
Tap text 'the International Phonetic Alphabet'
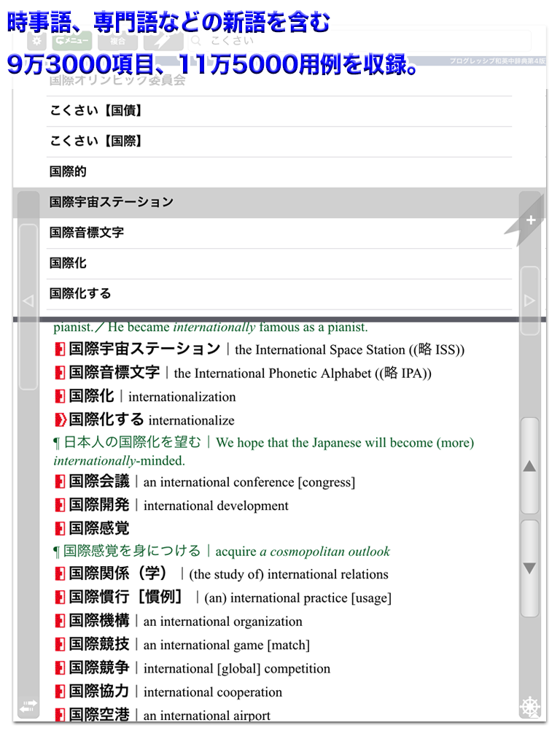click(273, 373)
